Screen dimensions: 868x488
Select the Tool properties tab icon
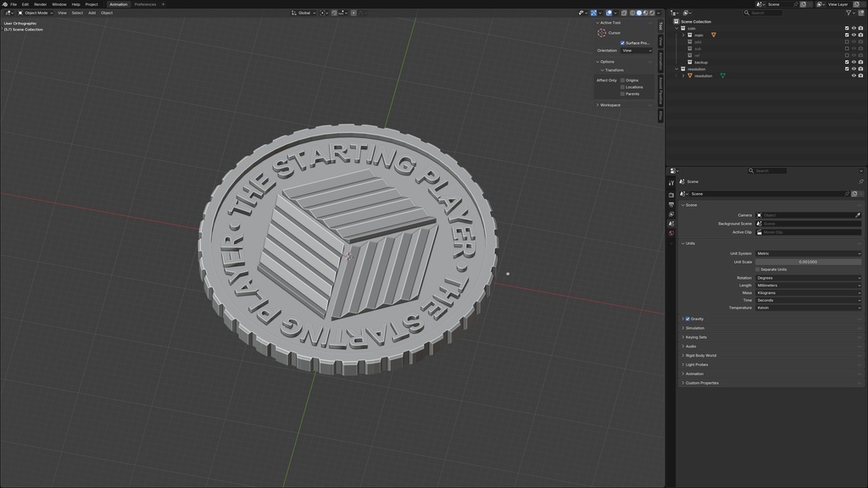(671, 183)
